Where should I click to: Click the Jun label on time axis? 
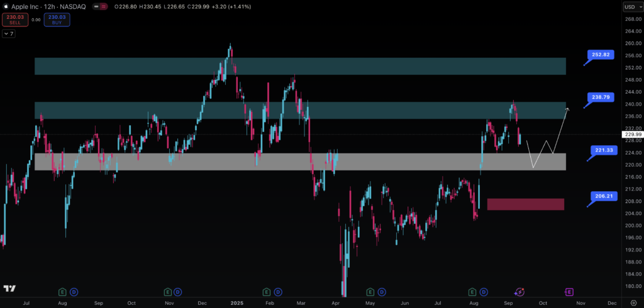pyautogui.click(x=405, y=303)
